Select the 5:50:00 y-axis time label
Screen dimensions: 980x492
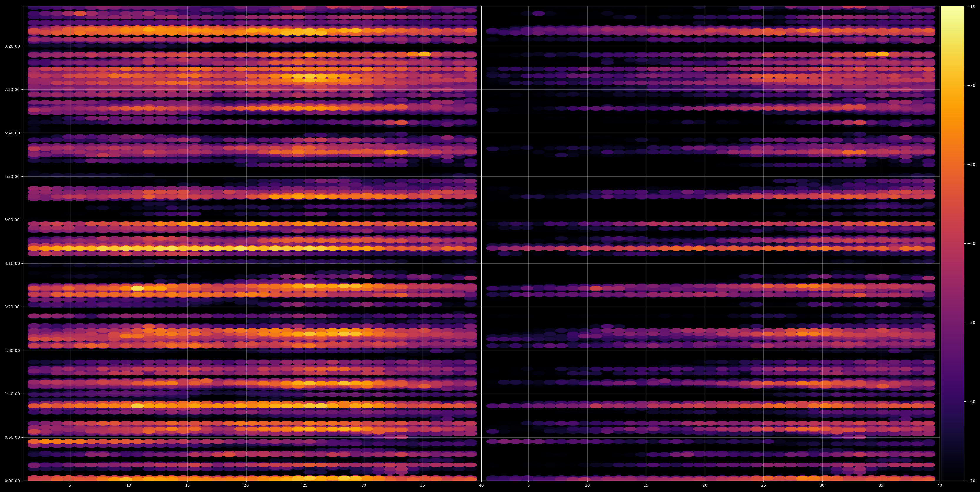point(12,177)
